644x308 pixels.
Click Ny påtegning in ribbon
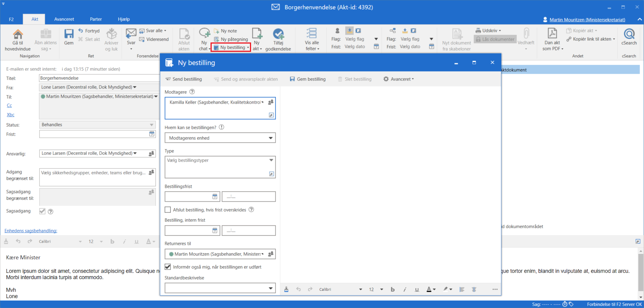(x=231, y=39)
